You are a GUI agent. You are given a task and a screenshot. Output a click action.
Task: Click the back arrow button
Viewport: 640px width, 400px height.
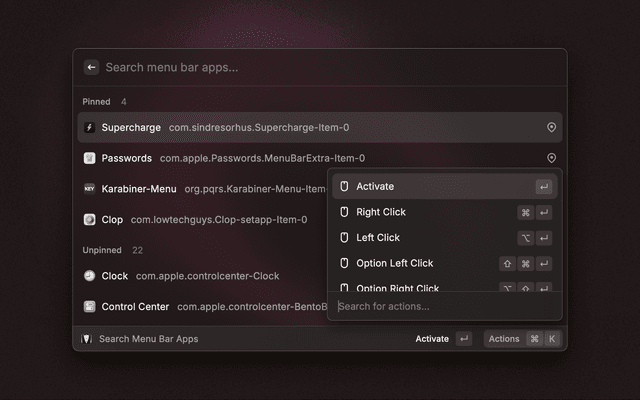91,67
